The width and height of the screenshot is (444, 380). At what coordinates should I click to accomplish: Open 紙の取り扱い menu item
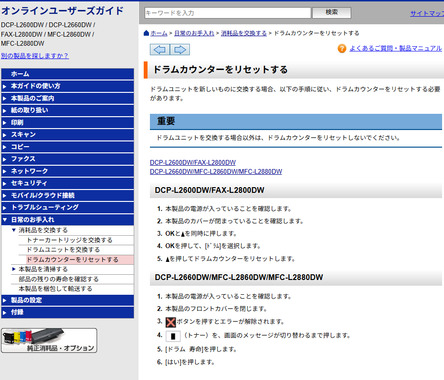pyautogui.click(x=68, y=110)
